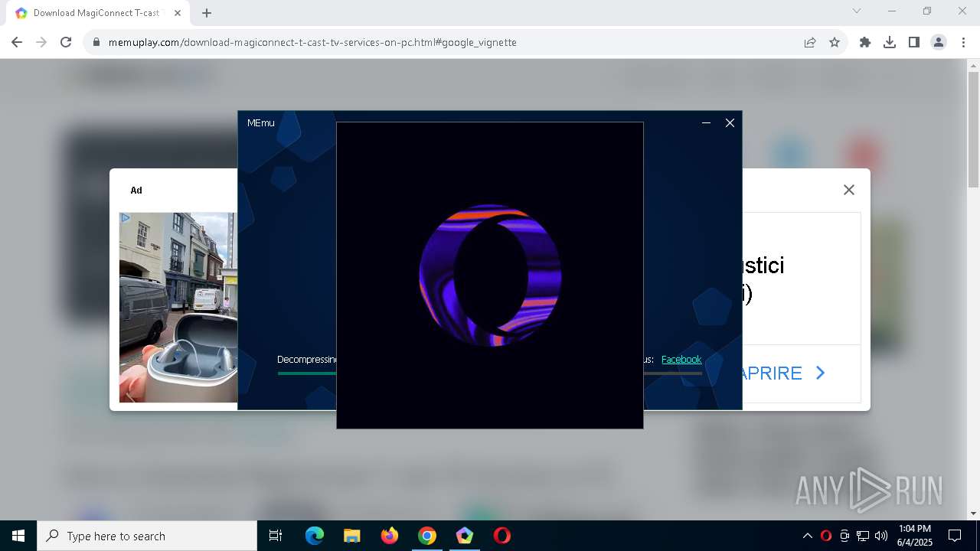
Task: Follow the Facebook link in MEmu installer
Action: click(681, 359)
